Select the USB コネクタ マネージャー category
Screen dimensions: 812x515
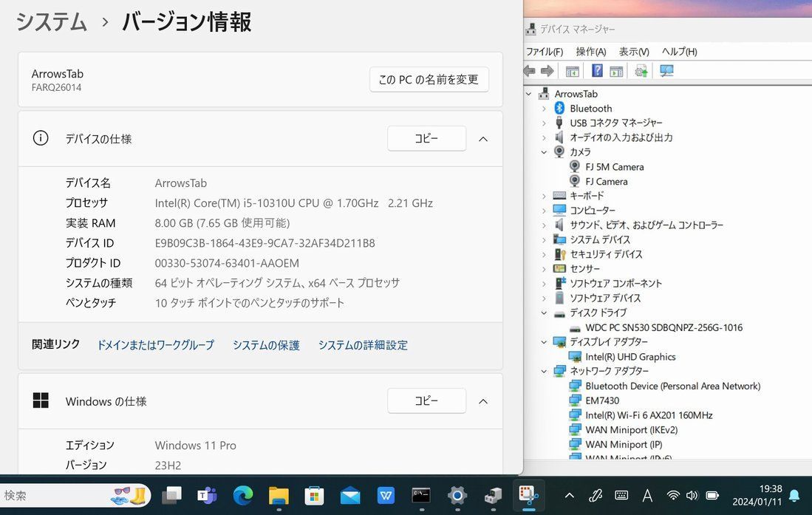click(615, 123)
